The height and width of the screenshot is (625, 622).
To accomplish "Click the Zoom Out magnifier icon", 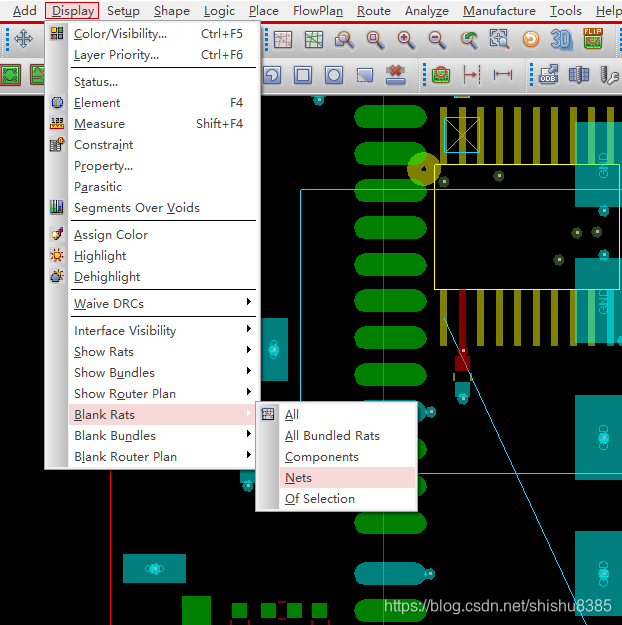I will coord(437,40).
